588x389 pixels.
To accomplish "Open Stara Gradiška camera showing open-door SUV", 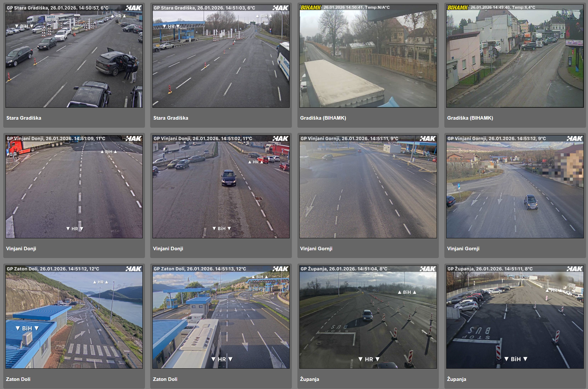I will tap(74, 57).
